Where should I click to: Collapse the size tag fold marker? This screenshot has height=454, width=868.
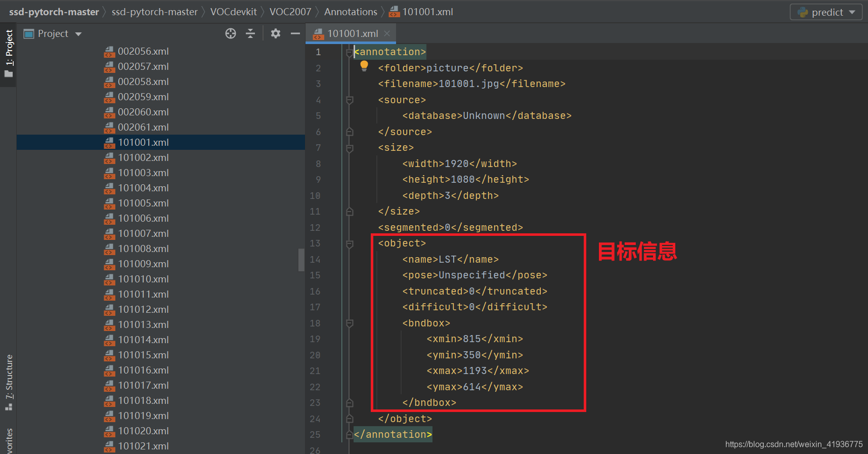coord(350,148)
